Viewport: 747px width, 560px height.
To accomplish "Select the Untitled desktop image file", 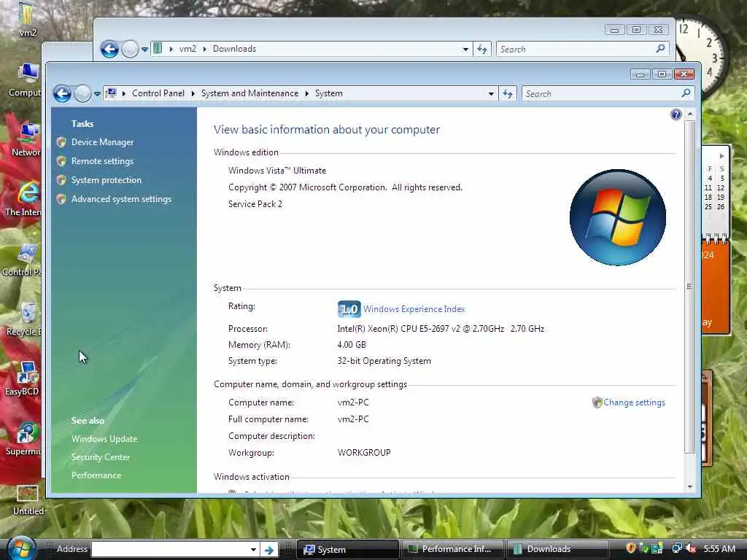I will pos(28,500).
